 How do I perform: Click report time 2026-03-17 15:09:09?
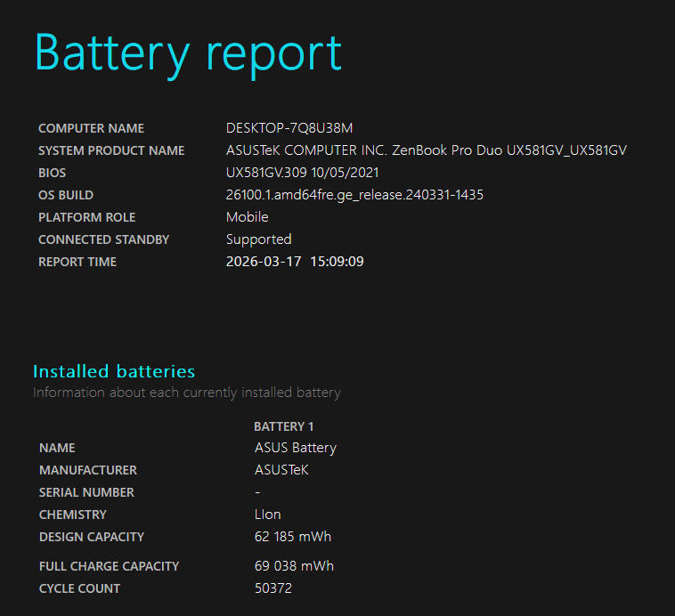tap(295, 262)
